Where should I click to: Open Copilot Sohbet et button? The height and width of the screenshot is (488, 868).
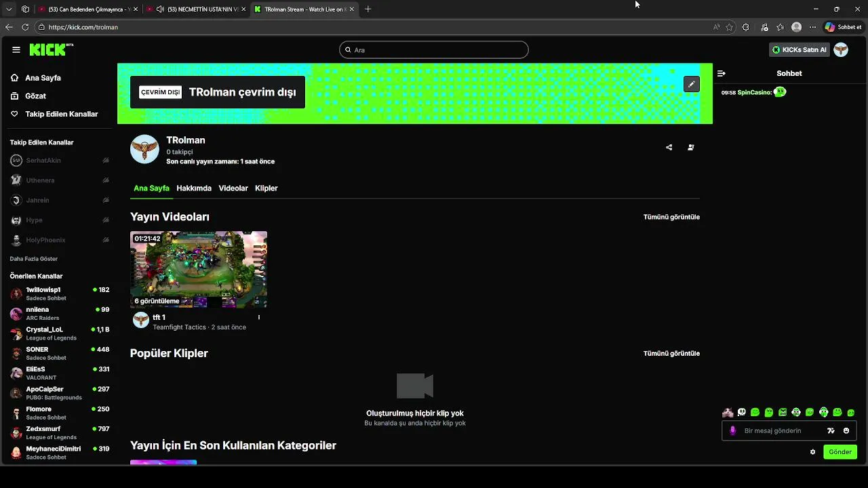point(844,27)
